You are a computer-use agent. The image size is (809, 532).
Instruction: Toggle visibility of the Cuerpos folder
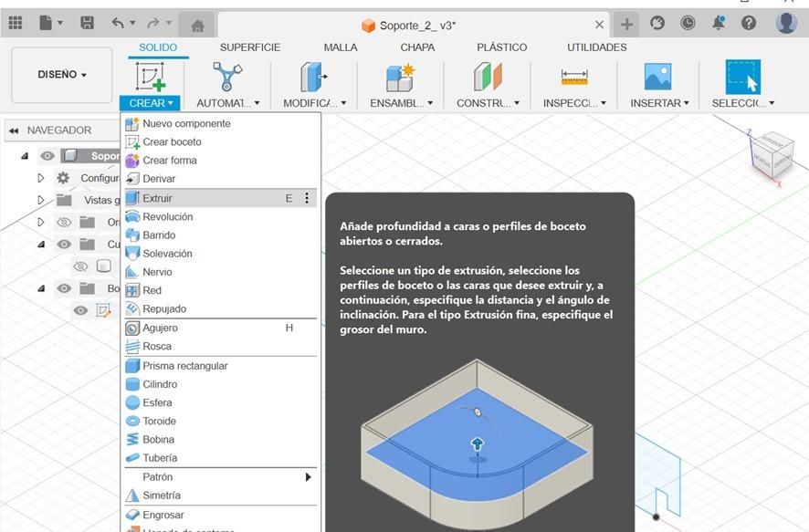pos(64,244)
